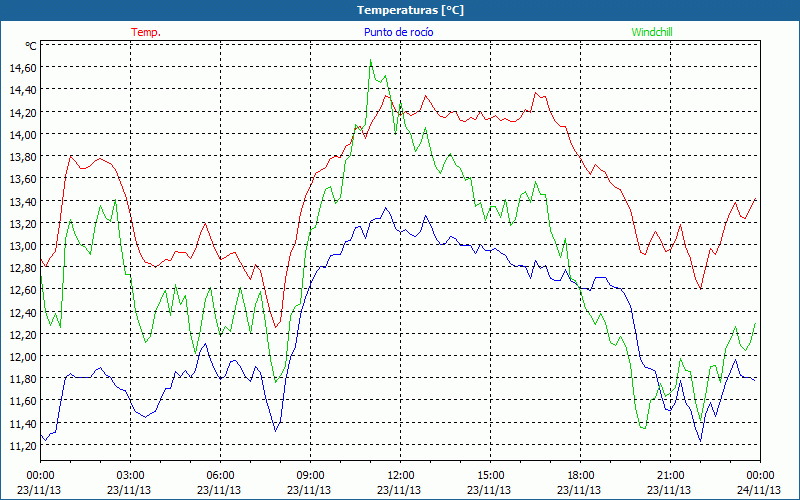Click the 12,80 y-axis value
Image resolution: width=800 pixels, height=500 pixels.
click(22, 268)
